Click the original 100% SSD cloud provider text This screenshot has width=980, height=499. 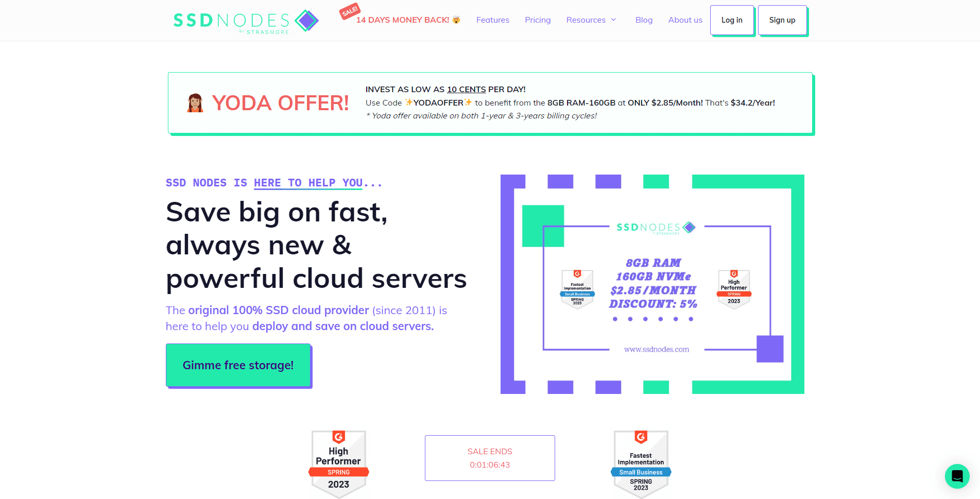(x=279, y=311)
